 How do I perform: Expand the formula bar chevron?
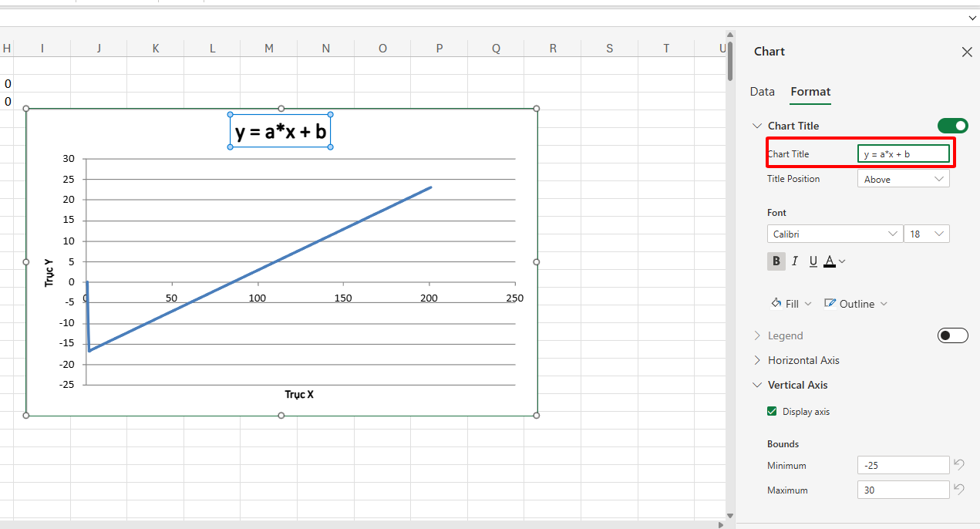(x=971, y=18)
